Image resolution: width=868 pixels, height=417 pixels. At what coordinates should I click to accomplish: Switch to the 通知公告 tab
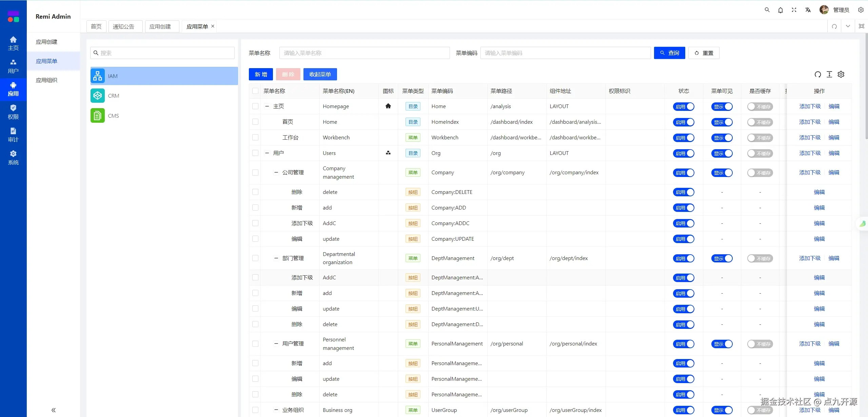(x=124, y=26)
